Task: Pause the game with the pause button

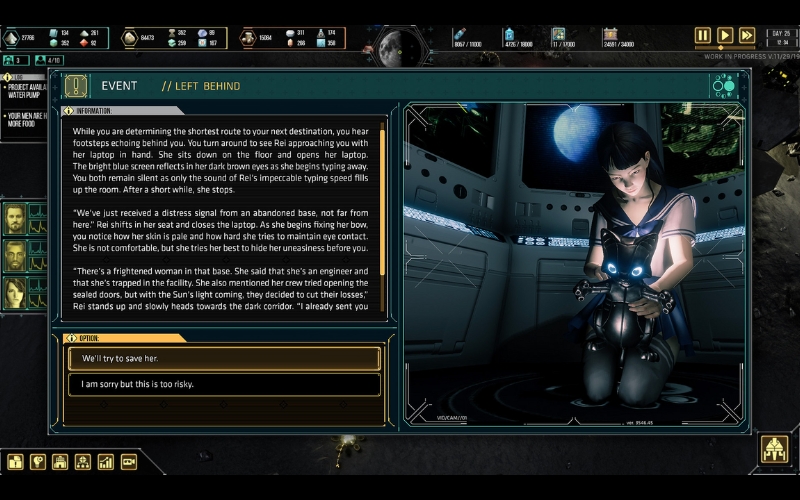Action: click(x=703, y=36)
